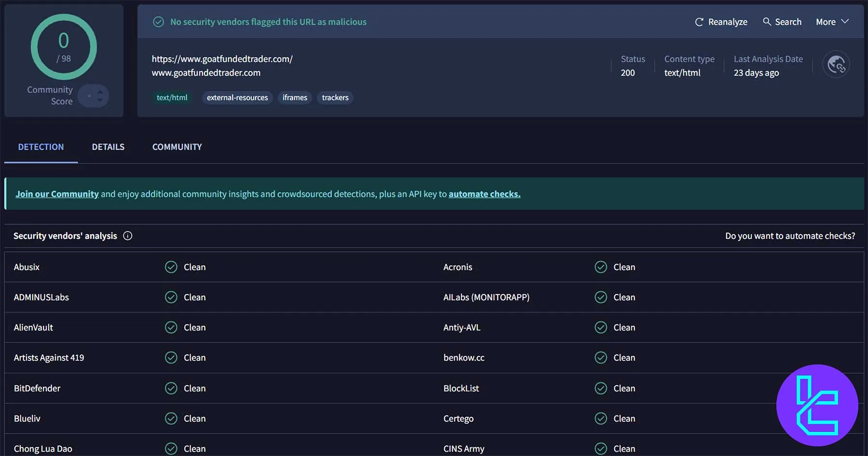Switch to the DETAILS tab
The width and height of the screenshot is (868, 456).
click(x=108, y=147)
